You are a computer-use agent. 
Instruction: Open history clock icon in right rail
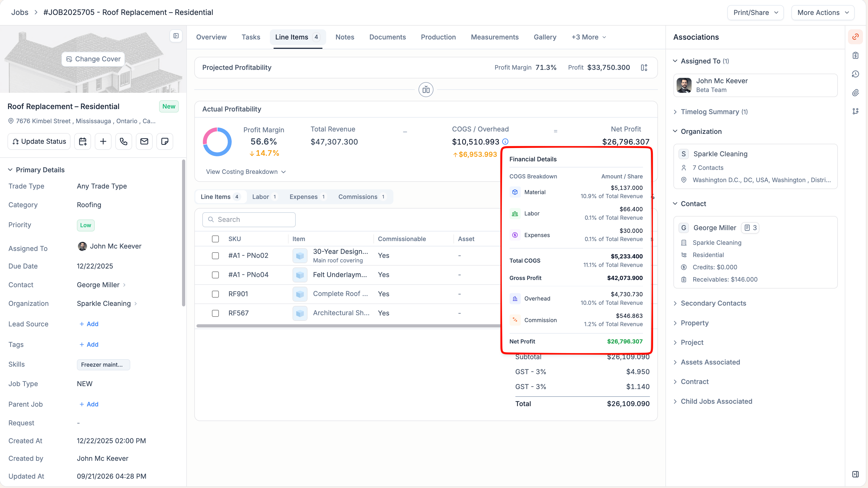click(855, 74)
